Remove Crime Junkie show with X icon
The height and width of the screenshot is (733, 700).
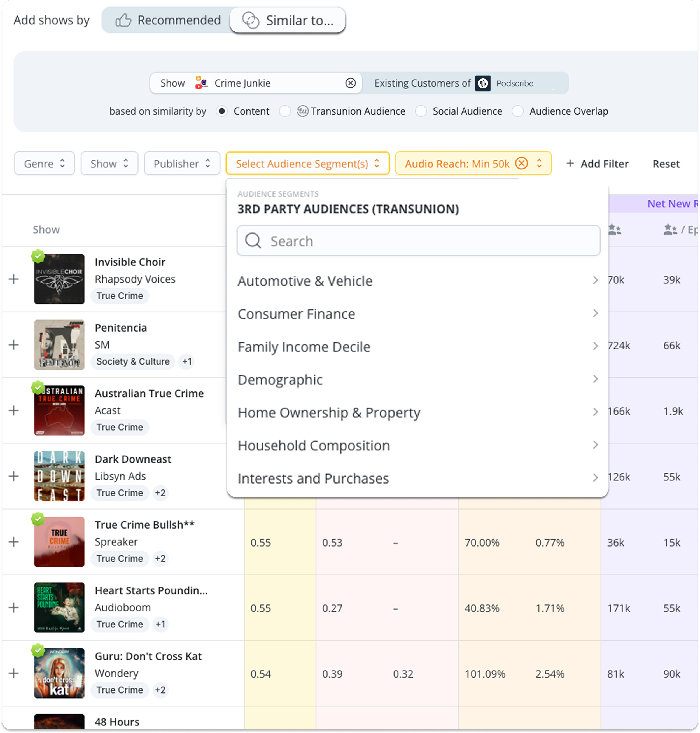350,83
